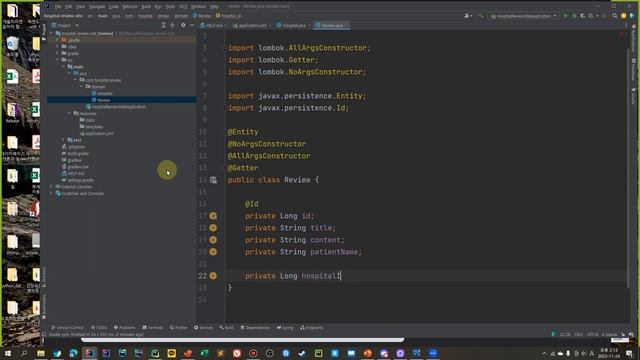
Task: Open the Version Control tool window
Action: [68, 328]
